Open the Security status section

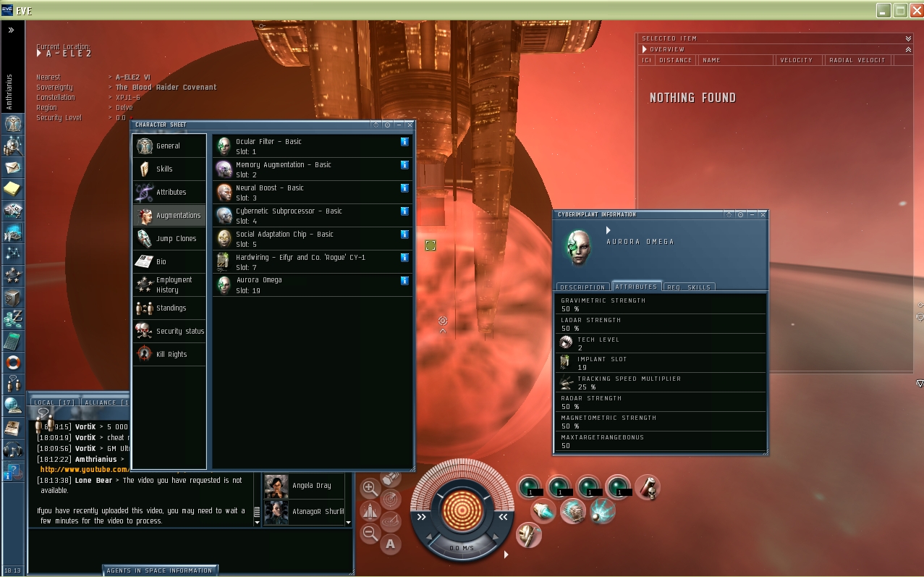[x=169, y=331]
